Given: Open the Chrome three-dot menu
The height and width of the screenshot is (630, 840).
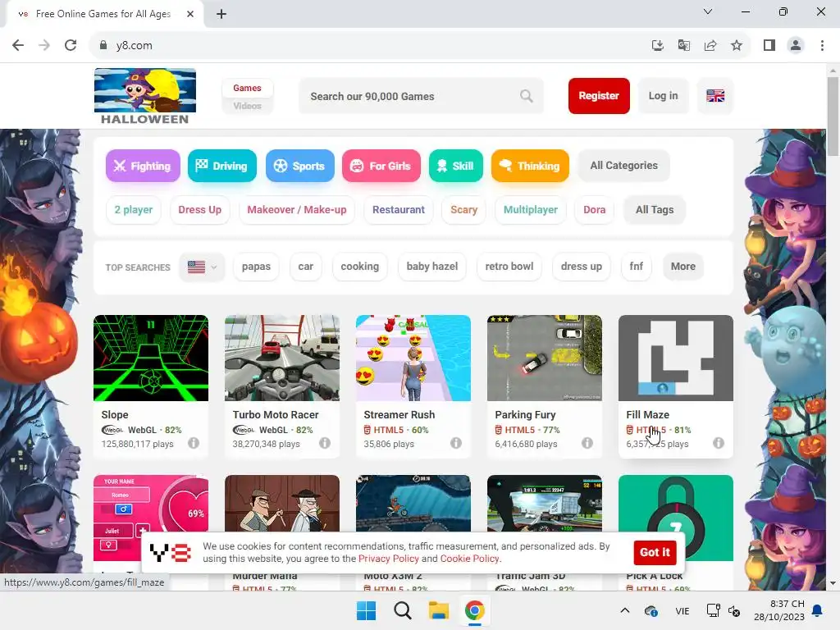Looking at the screenshot, I should tap(822, 46).
